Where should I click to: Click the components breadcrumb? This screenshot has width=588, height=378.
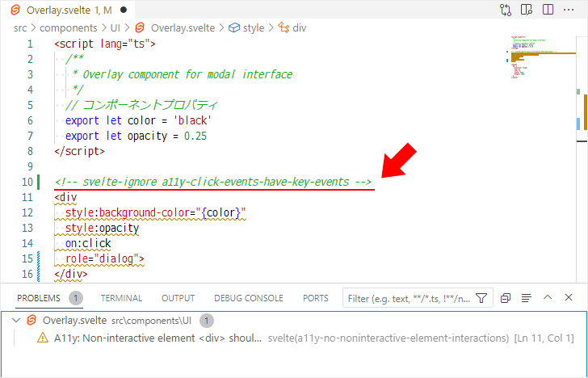[68, 28]
